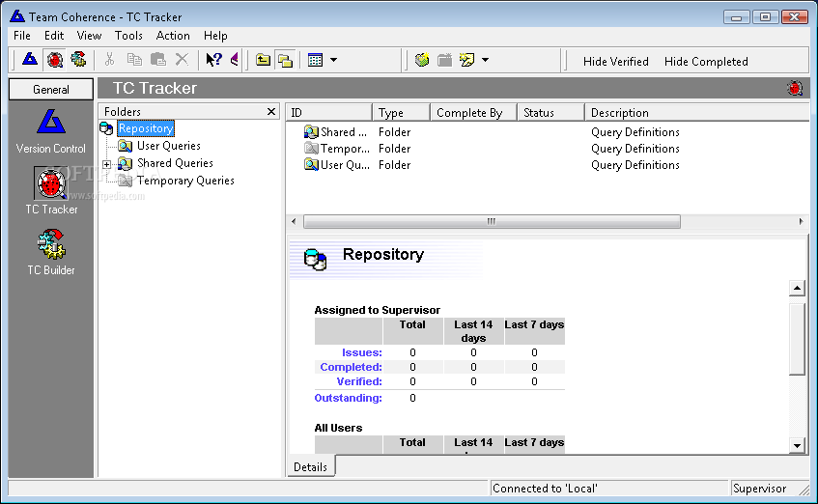Open the Action menu
The height and width of the screenshot is (504, 818).
173,36
